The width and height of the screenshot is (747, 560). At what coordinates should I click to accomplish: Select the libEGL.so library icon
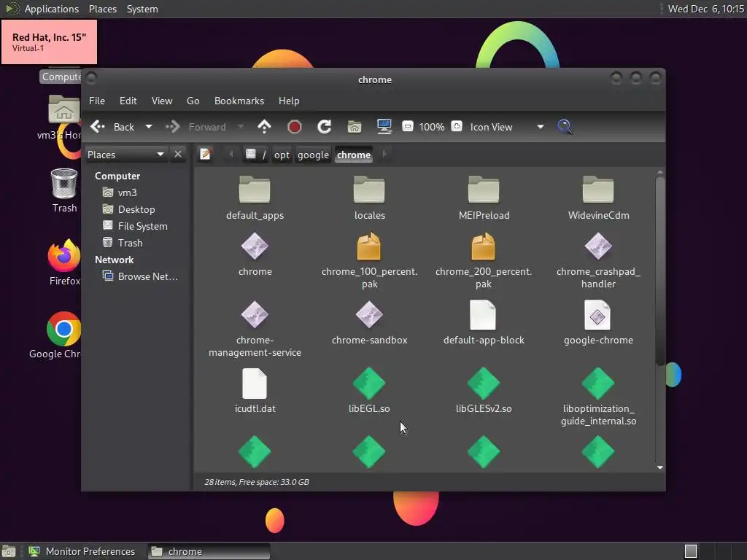(x=369, y=383)
